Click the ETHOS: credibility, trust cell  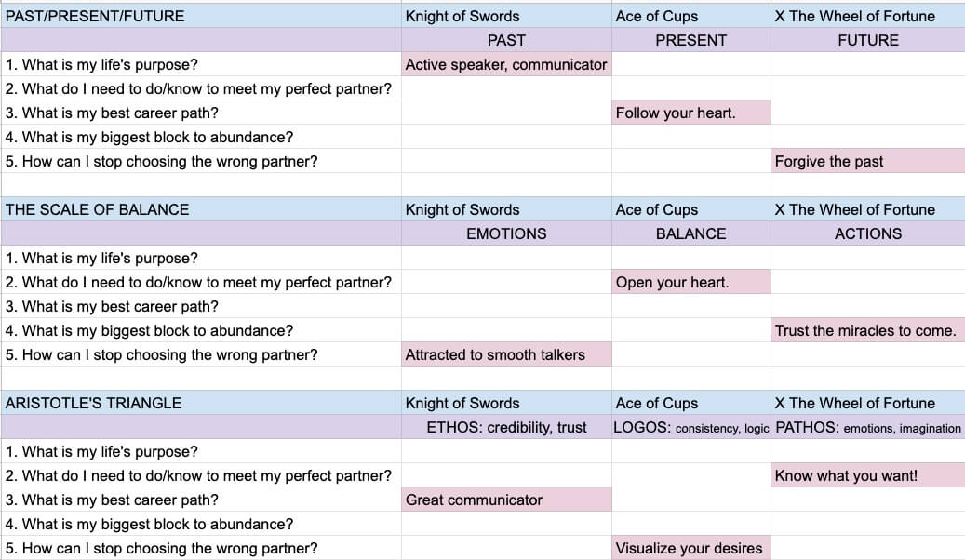(x=506, y=427)
